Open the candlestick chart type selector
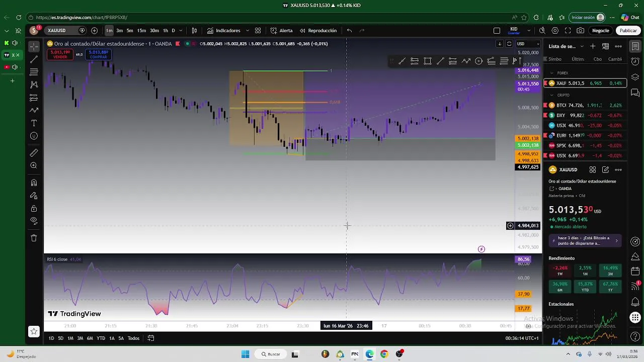This screenshot has width=644, height=362. click(194, 31)
